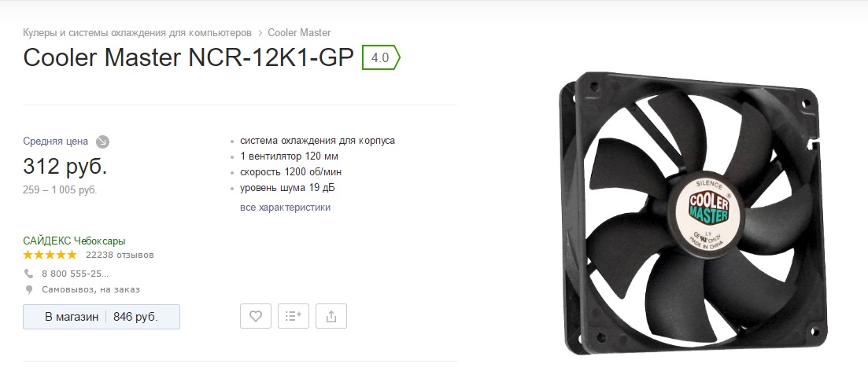Click price trend arrow icon
This screenshot has width=868, height=375.
click(x=102, y=142)
